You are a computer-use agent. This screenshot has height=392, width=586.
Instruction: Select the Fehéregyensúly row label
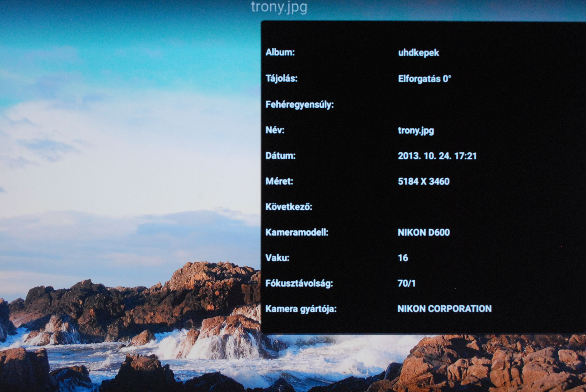(299, 105)
